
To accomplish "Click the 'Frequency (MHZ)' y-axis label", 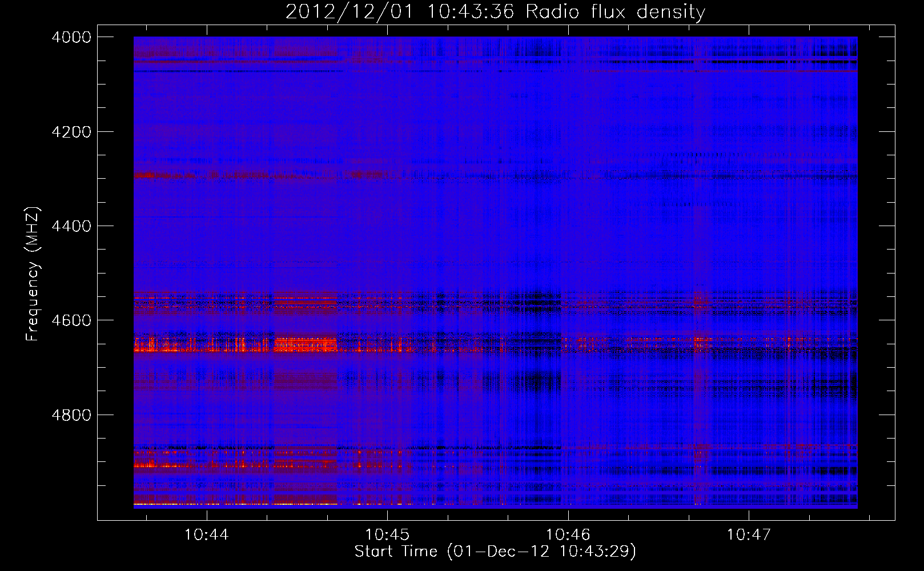I will (x=33, y=274).
